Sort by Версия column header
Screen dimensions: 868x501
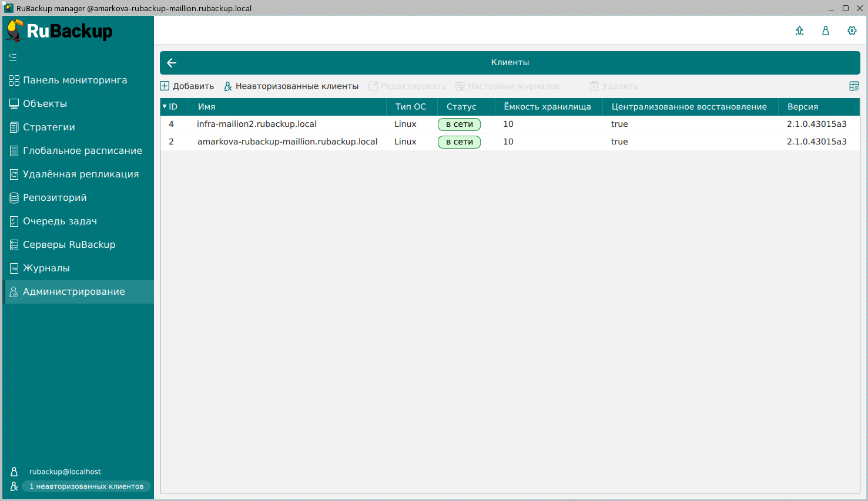[x=802, y=107]
